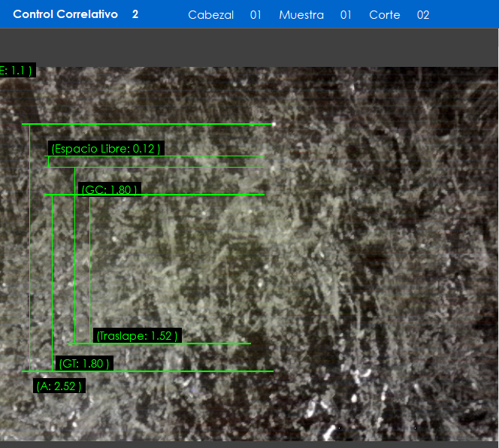Click the Cabezal label in header
The height and width of the screenshot is (448, 499).
point(210,15)
